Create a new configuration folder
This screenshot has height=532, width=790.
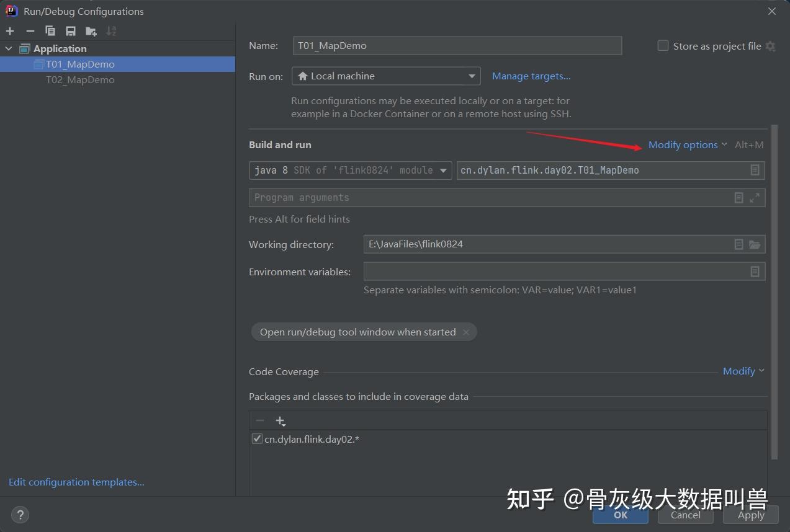[x=91, y=30]
